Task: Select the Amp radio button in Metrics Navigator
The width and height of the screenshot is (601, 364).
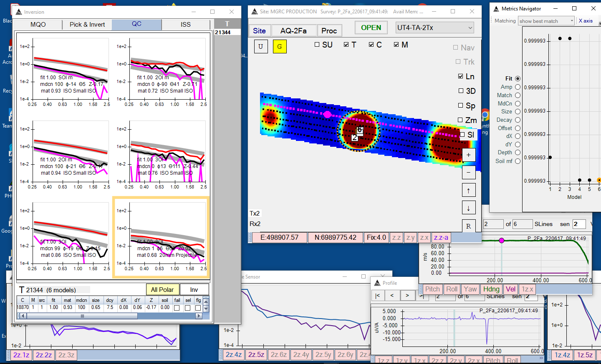Action: pyautogui.click(x=518, y=87)
